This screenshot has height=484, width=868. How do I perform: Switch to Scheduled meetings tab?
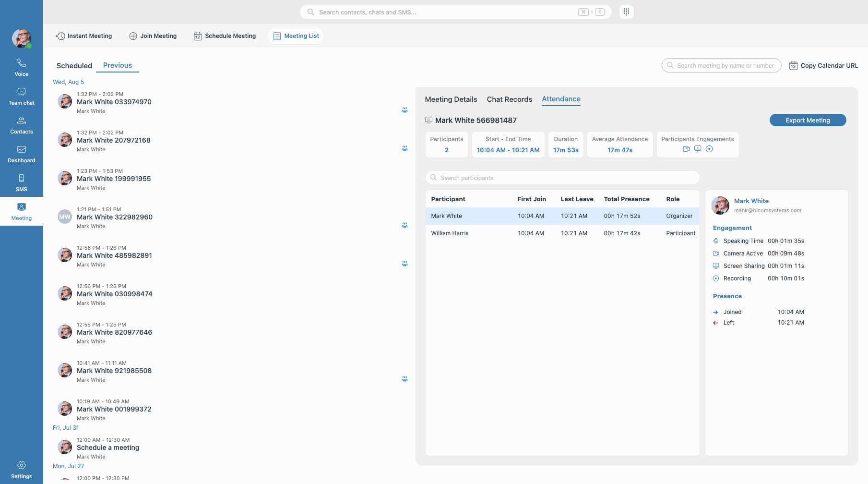(74, 66)
